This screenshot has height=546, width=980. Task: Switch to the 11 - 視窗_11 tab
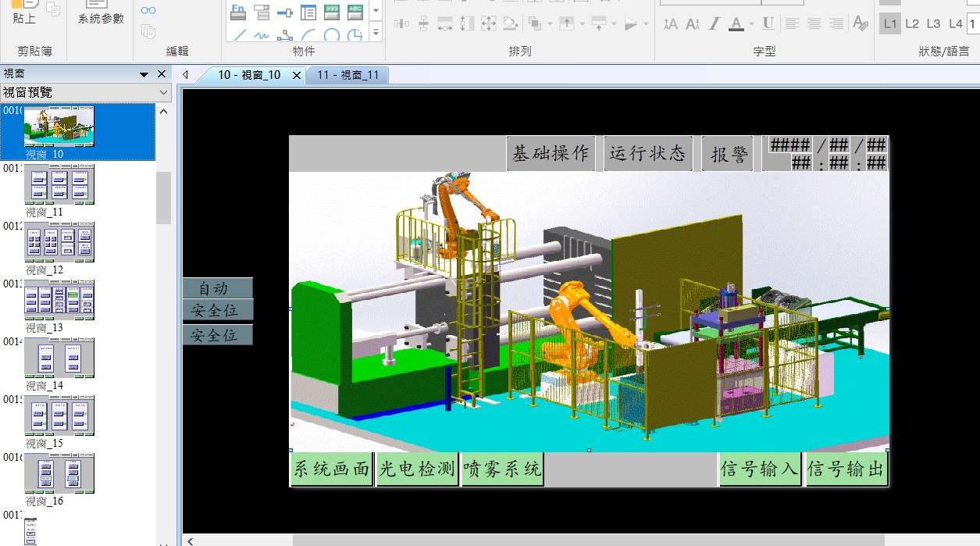tap(347, 75)
